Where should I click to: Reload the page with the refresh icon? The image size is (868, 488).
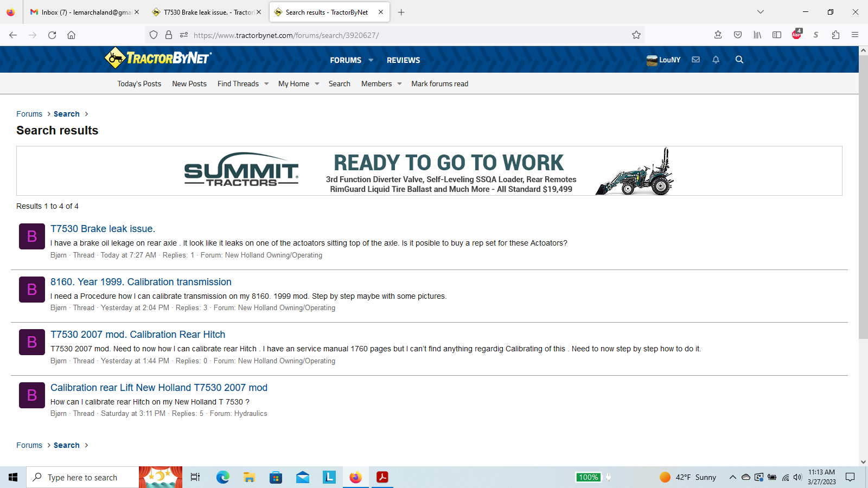52,35
